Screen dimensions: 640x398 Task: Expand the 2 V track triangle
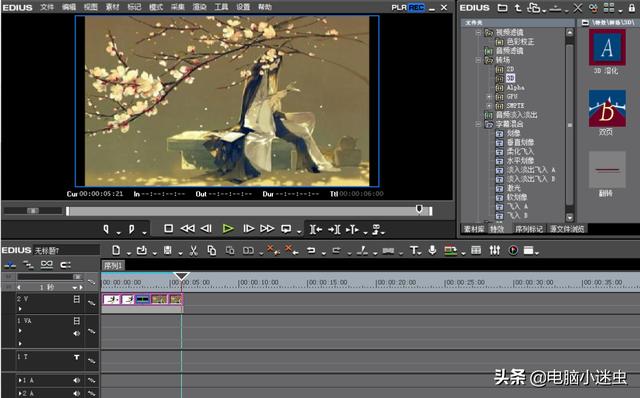tap(20, 309)
